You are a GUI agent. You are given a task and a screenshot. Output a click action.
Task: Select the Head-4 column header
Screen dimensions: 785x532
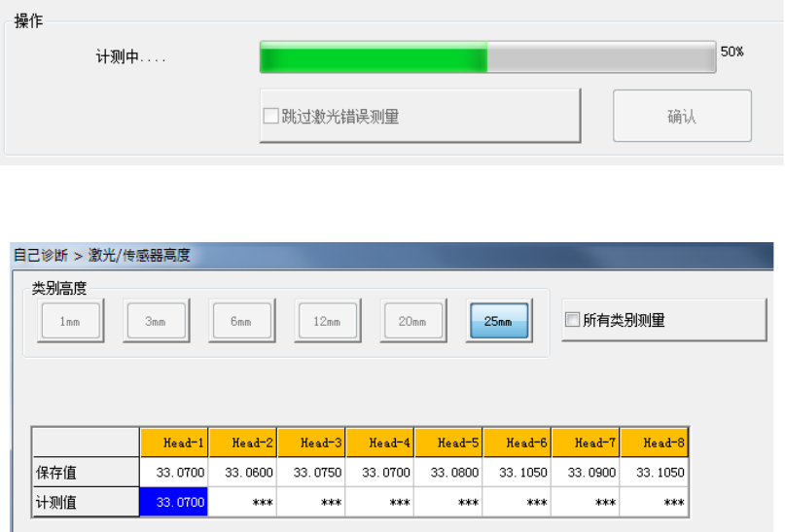coord(380,443)
